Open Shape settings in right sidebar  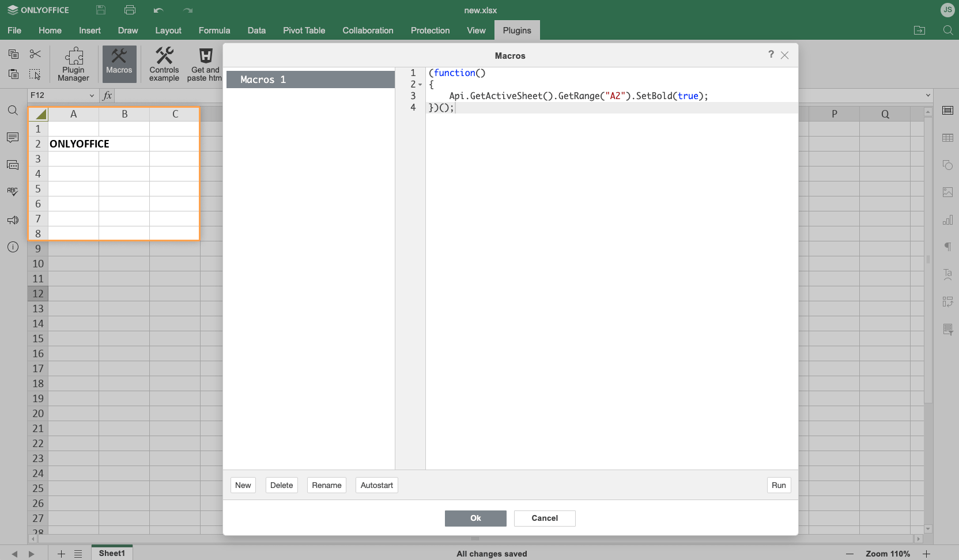947,165
